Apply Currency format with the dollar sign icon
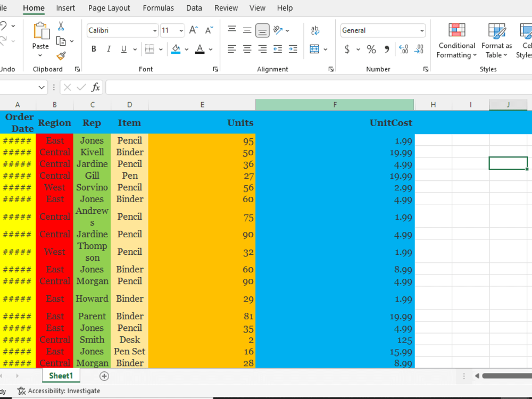 [x=347, y=49]
